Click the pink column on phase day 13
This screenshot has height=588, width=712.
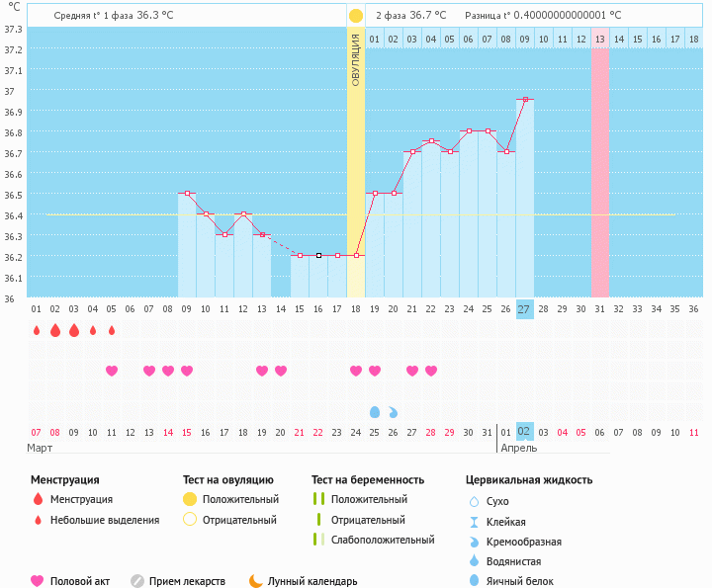[x=599, y=168]
